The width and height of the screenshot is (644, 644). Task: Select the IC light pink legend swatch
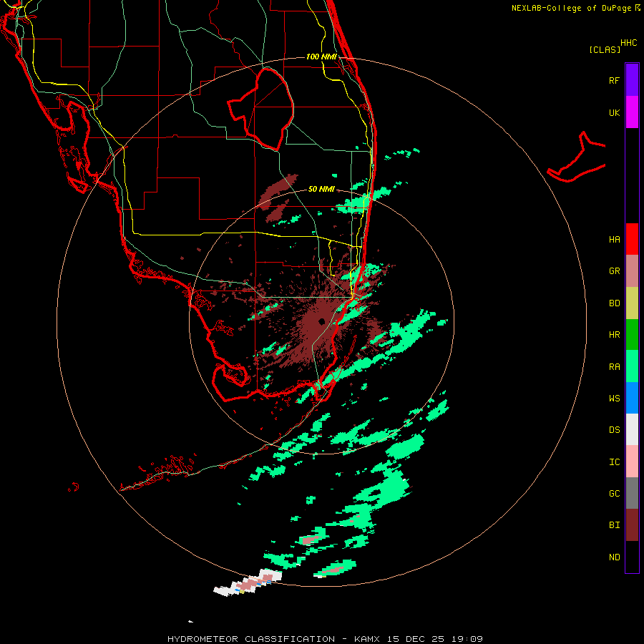tap(632, 462)
